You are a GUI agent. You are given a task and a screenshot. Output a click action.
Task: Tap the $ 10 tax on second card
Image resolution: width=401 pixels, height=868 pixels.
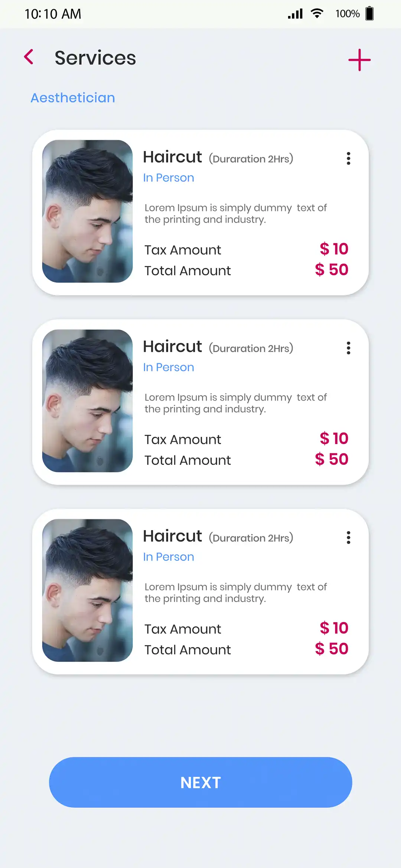(x=334, y=438)
